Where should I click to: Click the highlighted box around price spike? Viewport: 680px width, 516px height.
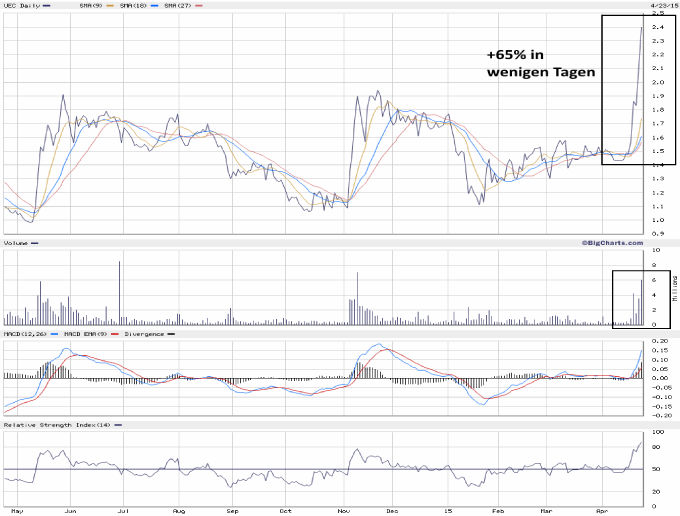[x=638, y=90]
